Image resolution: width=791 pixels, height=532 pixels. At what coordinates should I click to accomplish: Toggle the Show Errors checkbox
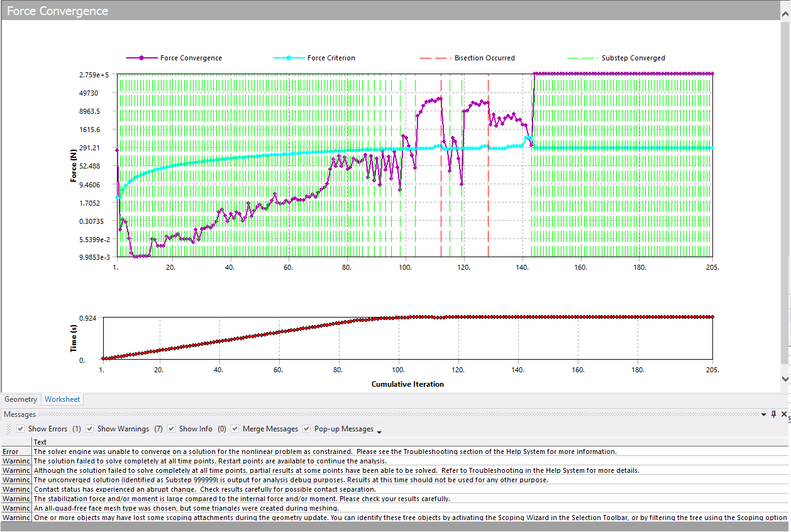21,429
